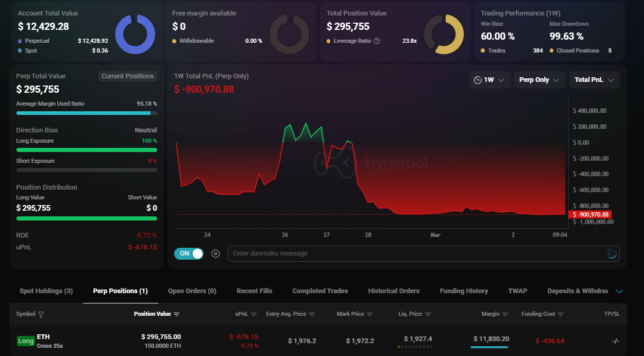This screenshot has height=356, width=644.
Task: Turn off the danmaku ON switch
Action: click(189, 253)
